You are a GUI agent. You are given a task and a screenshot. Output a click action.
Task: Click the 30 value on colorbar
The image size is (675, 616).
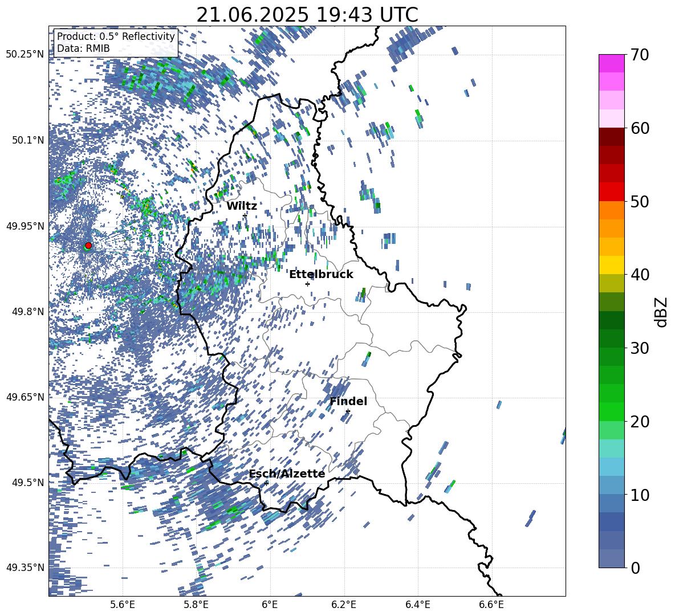[x=640, y=348]
